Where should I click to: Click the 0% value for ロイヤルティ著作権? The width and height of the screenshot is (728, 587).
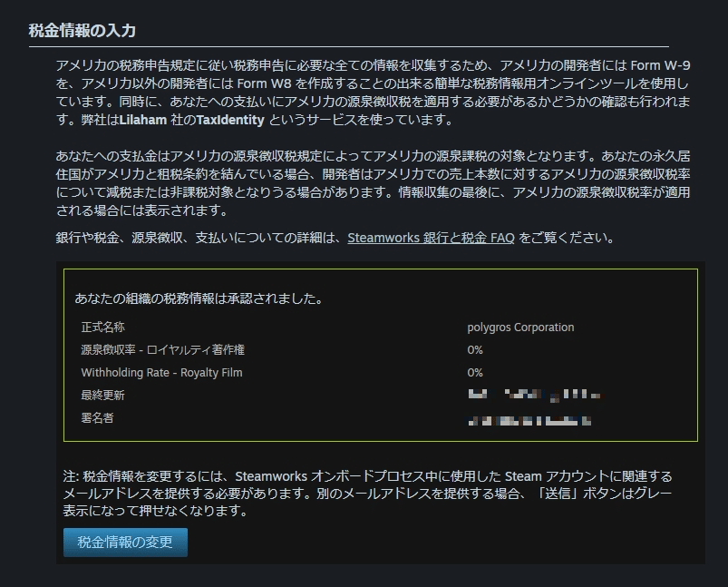475,349
